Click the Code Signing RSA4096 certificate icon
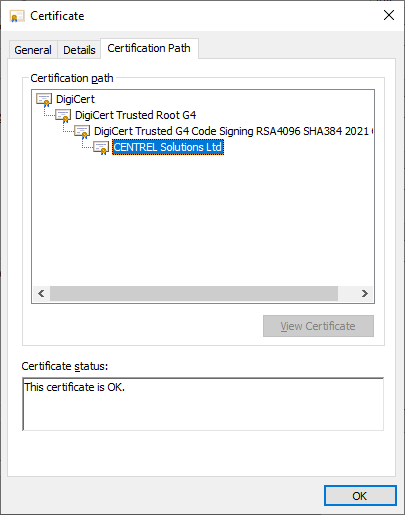This screenshot has height=515, width=405. (82, 132)
